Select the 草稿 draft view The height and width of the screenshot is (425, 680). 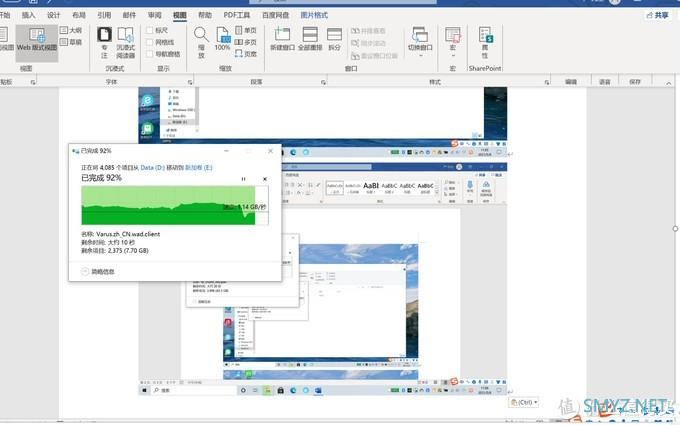(x=71, y=42)
